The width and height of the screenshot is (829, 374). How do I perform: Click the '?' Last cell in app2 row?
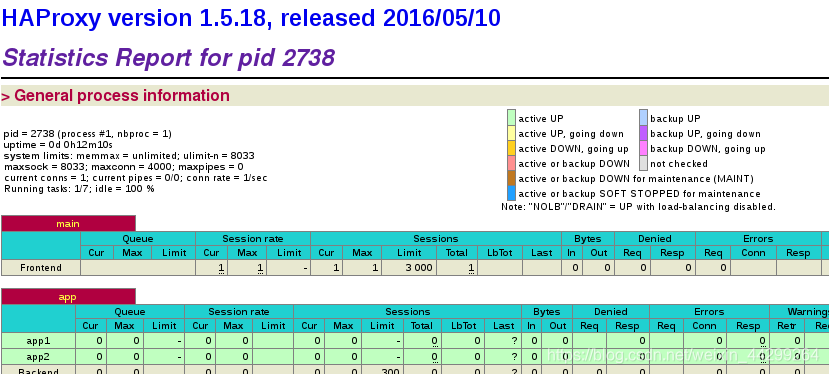pyautogui.click(x=503, y=357)
